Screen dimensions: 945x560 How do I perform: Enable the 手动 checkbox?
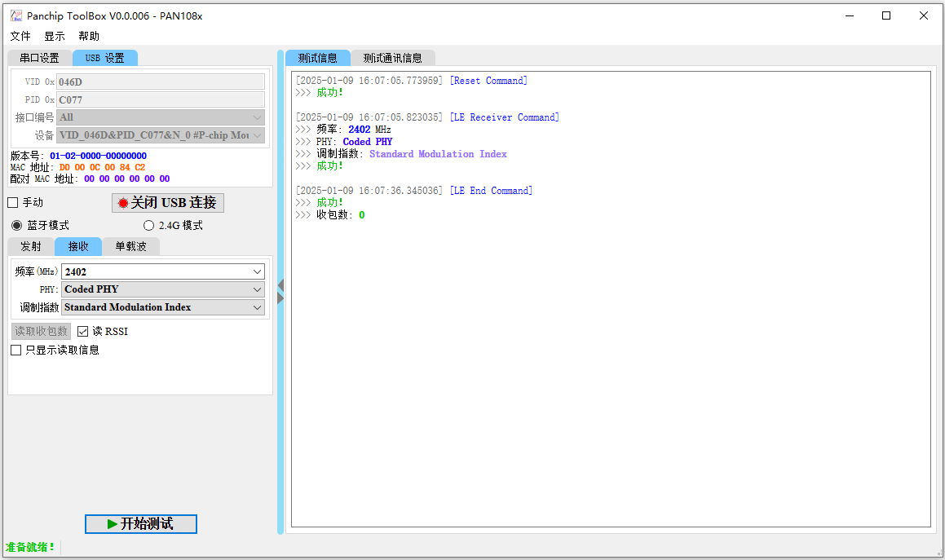tap(13, 202)
